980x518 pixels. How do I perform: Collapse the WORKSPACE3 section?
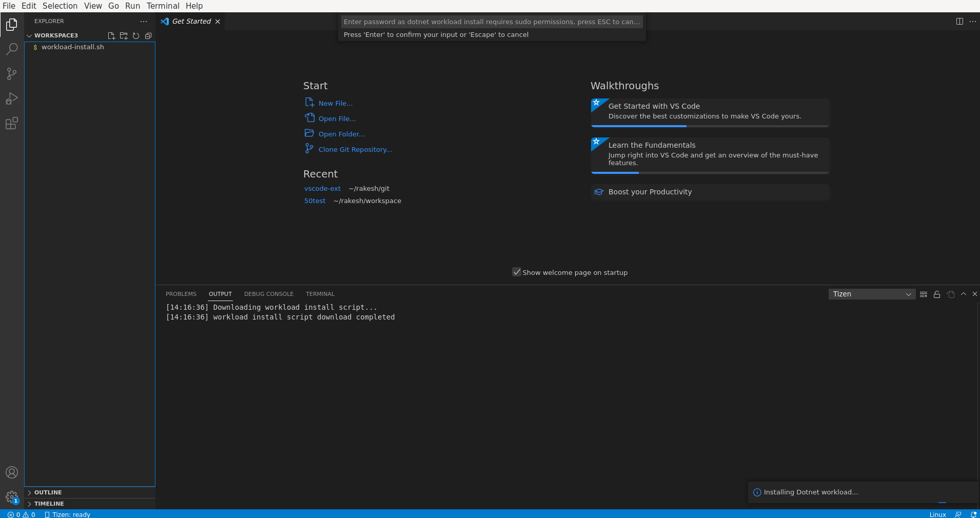30,35
